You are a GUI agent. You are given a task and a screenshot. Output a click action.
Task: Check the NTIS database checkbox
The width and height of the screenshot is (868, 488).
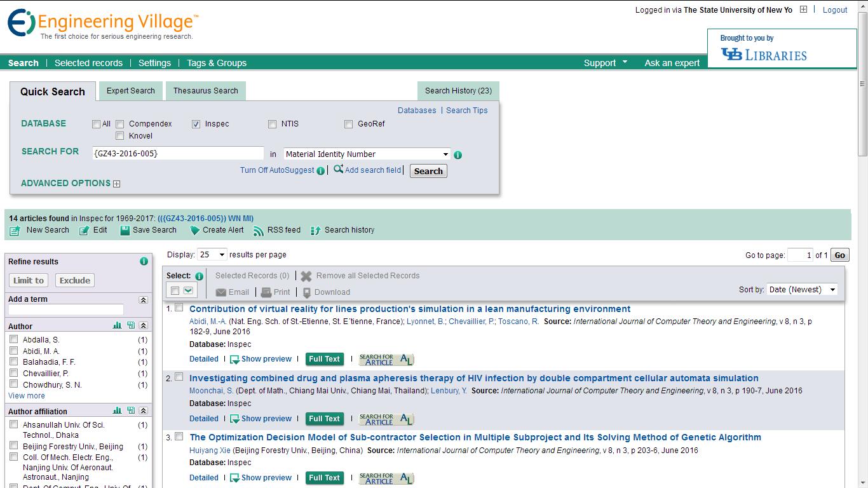272,125
